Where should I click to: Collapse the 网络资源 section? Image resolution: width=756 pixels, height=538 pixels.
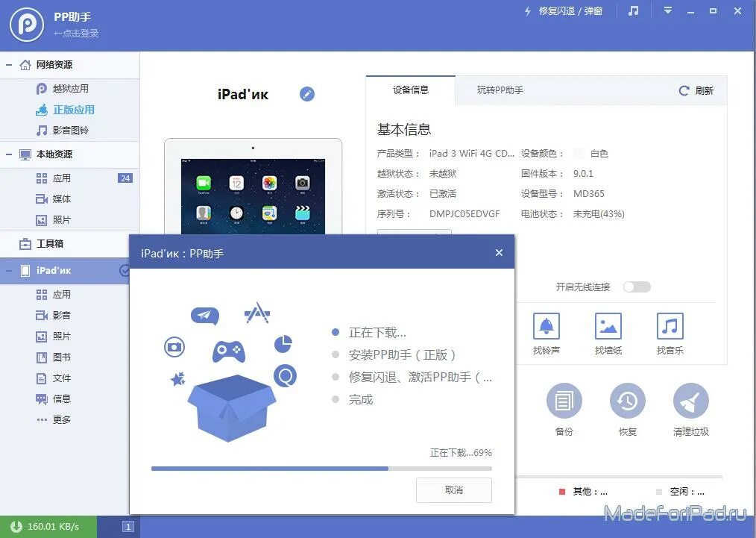click(9, 65)
